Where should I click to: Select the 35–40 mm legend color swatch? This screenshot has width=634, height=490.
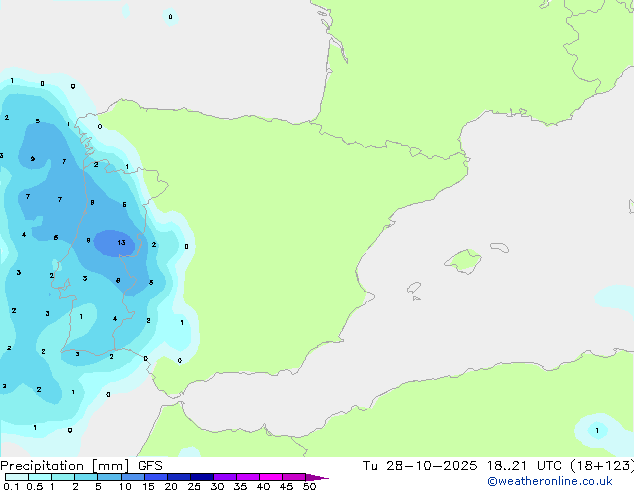click(x=247, y=477)
